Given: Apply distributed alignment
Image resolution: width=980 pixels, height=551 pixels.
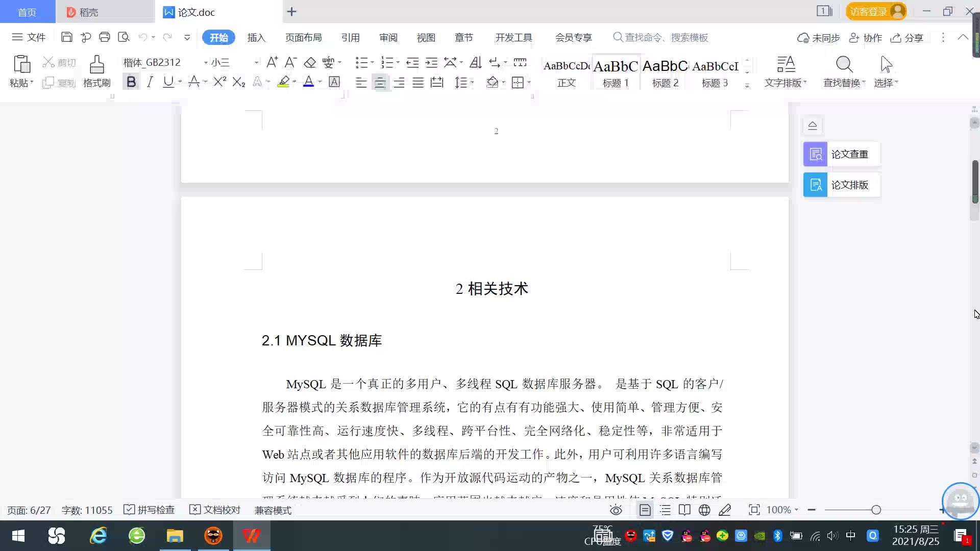Looking at the screenshot, I should pyautogui.click(x=437, y=82).
